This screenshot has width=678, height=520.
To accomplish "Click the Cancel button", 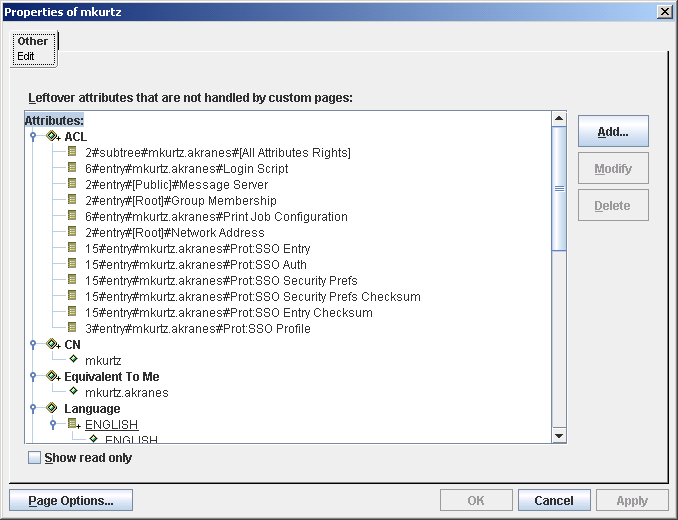I will 554,501.
